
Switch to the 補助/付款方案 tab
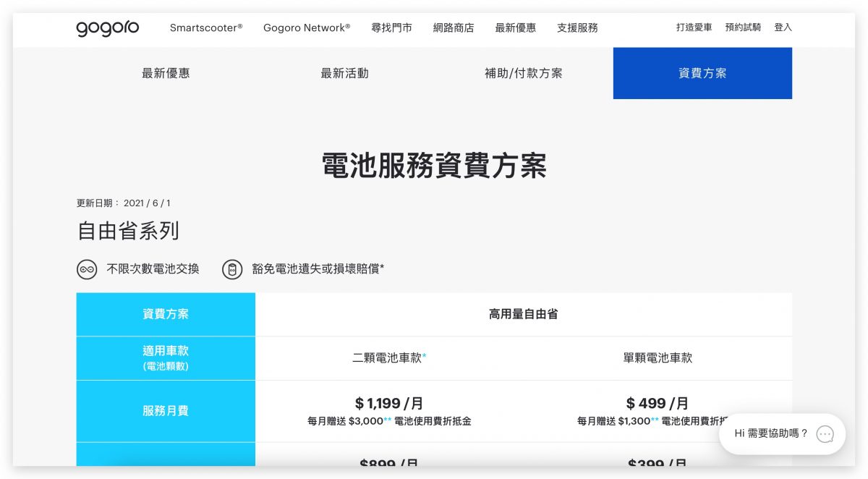[x=523, y=73]
